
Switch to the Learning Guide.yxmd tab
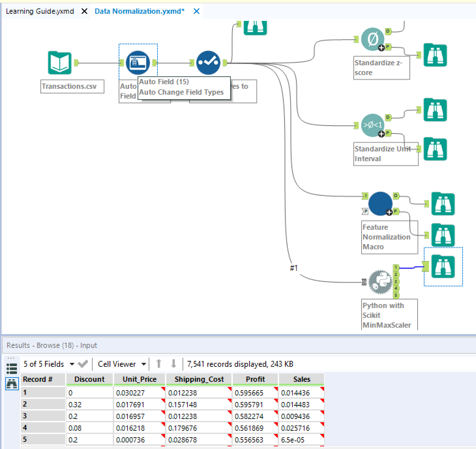point(39,11)
